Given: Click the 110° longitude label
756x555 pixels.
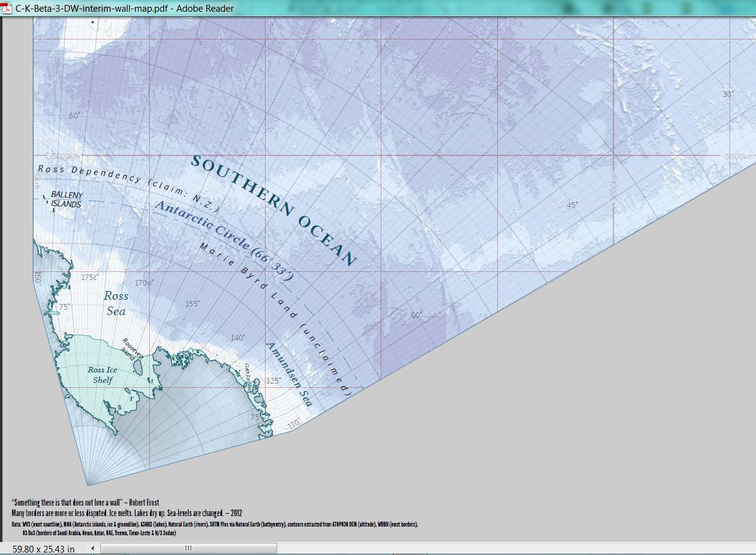Looking at the screenshot, I should tap(293, 424).
